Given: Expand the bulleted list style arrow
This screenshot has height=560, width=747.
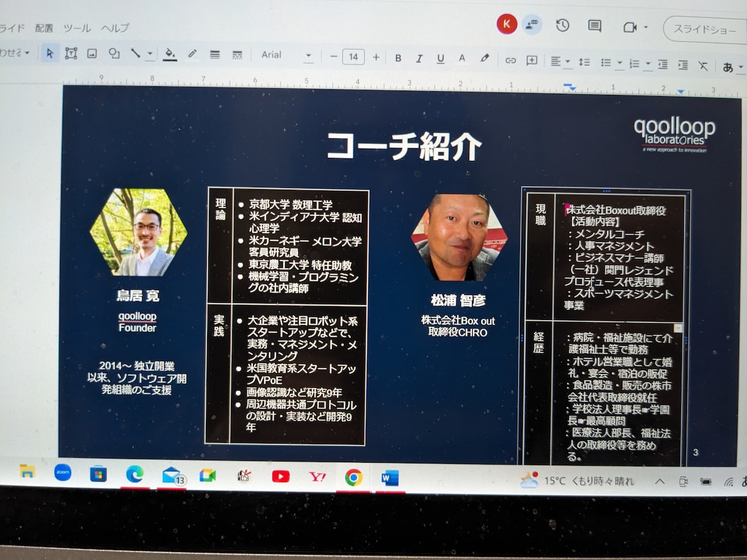Looking at the screenshot, I should (619, 64).
